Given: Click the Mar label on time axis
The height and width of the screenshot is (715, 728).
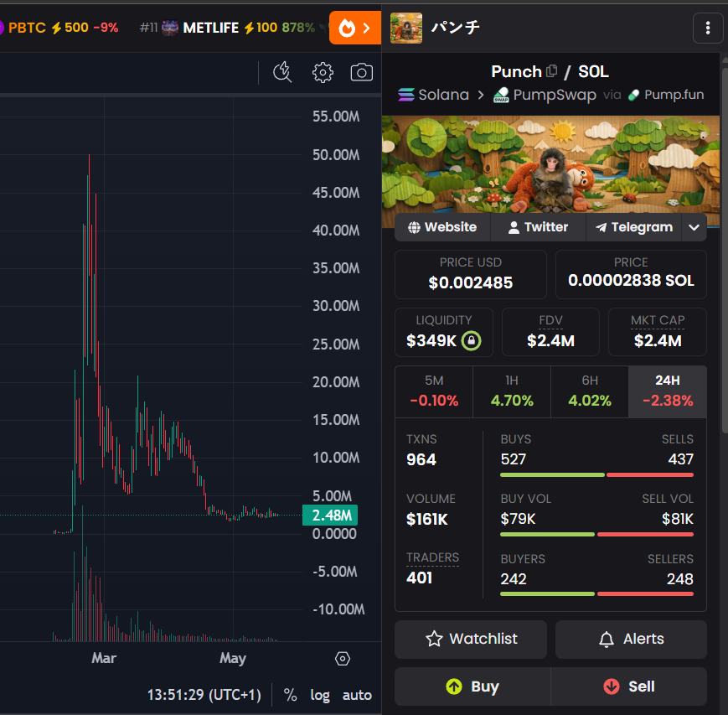Looking at the screenshot, I should point(104,658).
